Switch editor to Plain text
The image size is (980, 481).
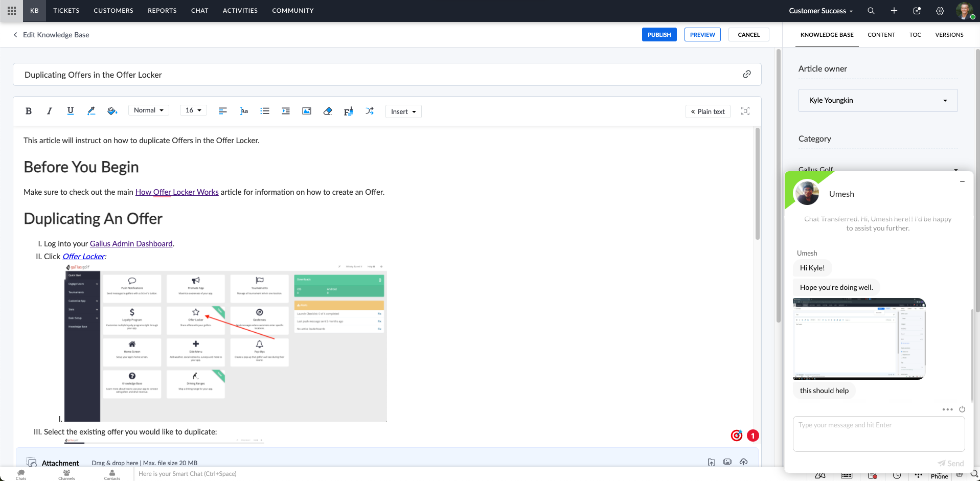(x=708, y=111)
